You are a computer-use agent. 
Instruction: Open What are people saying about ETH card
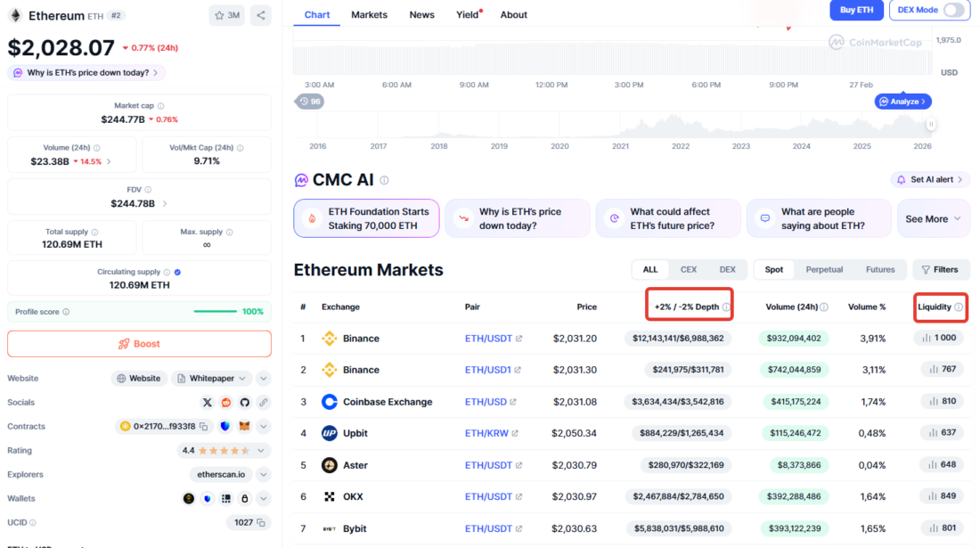point(819,218)
